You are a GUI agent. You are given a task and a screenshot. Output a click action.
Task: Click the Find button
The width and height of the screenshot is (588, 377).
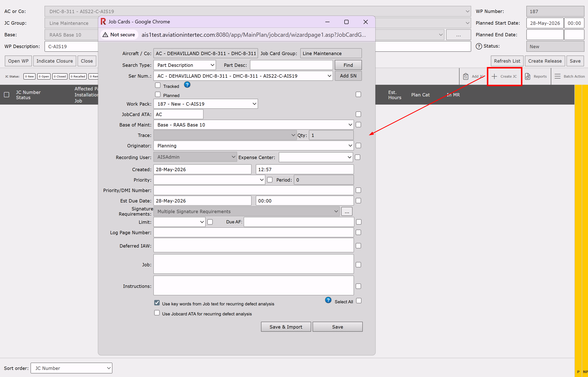point(348,65)
